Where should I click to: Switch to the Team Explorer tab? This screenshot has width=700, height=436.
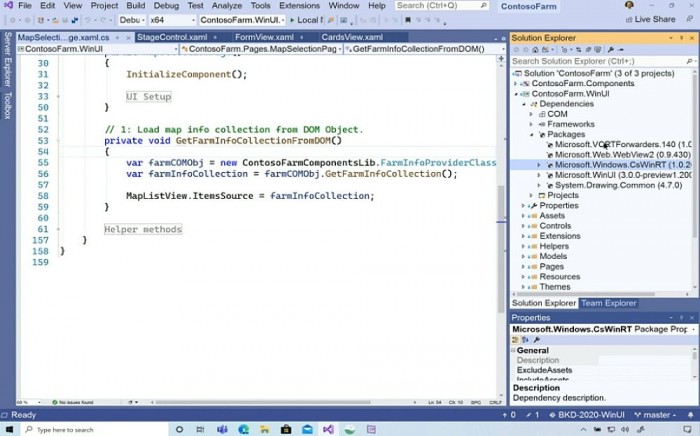[x=608, y=303]
